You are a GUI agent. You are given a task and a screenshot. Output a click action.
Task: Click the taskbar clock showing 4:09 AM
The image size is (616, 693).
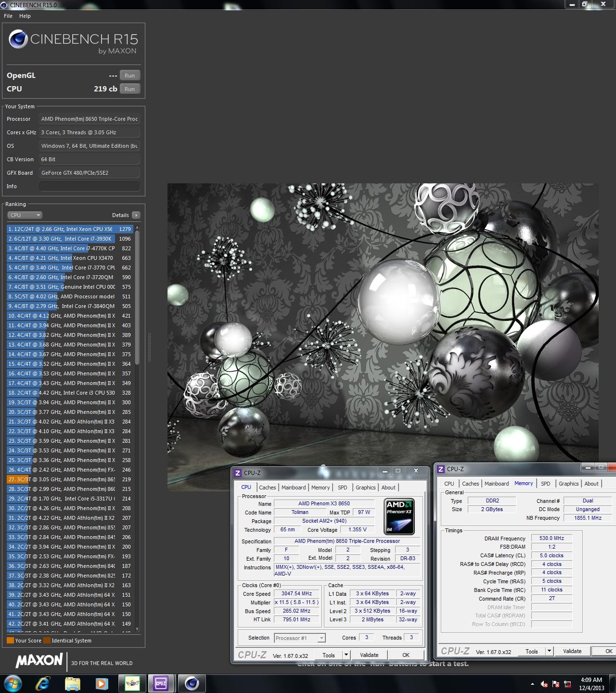591,684
